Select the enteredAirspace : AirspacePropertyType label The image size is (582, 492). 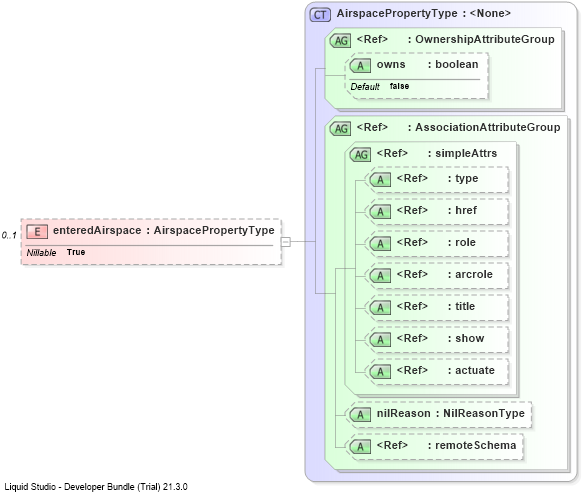click(164, 230)
